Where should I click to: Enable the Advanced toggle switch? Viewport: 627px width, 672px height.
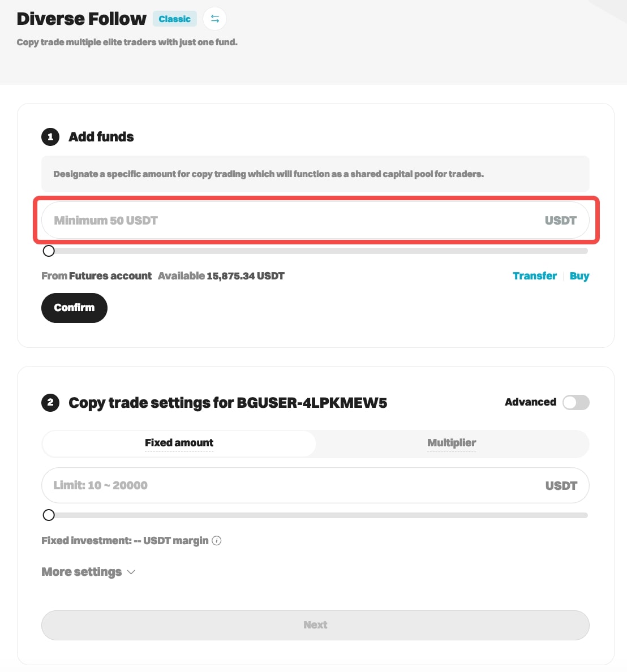576,402
